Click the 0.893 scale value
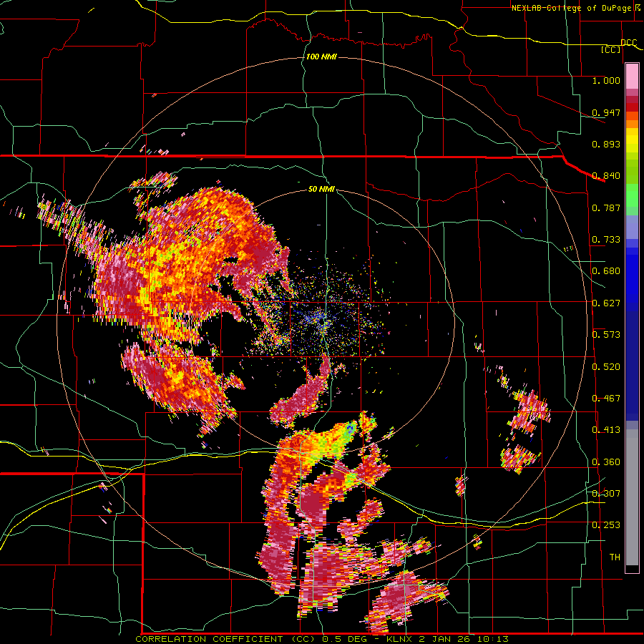This screenshot has width=644, height=644. click(x=606, y=144)
